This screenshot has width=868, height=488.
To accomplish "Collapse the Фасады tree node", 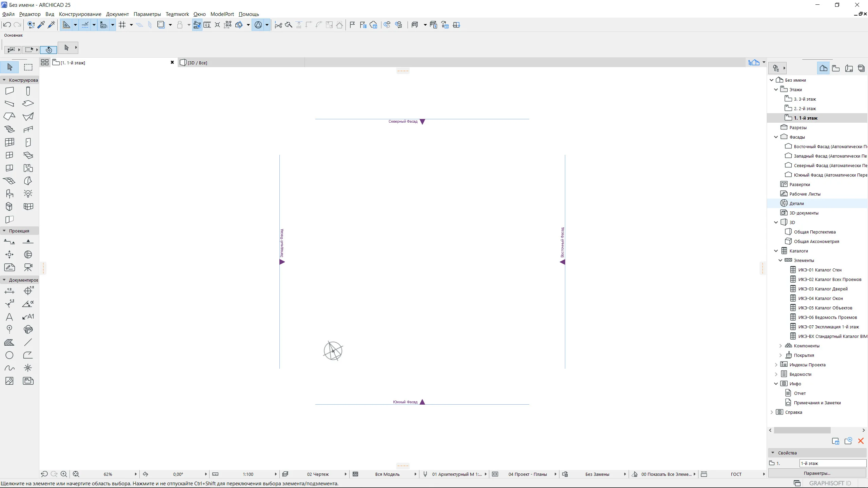I will point(776,137).
